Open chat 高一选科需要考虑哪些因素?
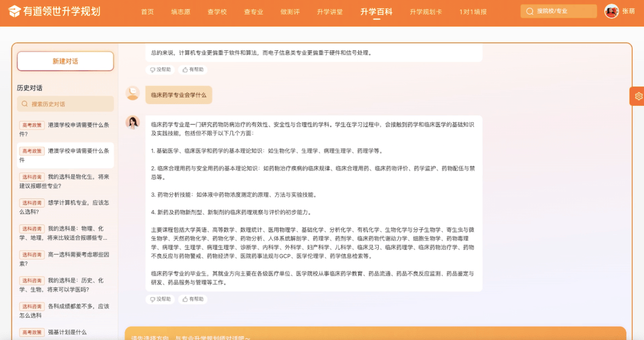 point(65,258)
